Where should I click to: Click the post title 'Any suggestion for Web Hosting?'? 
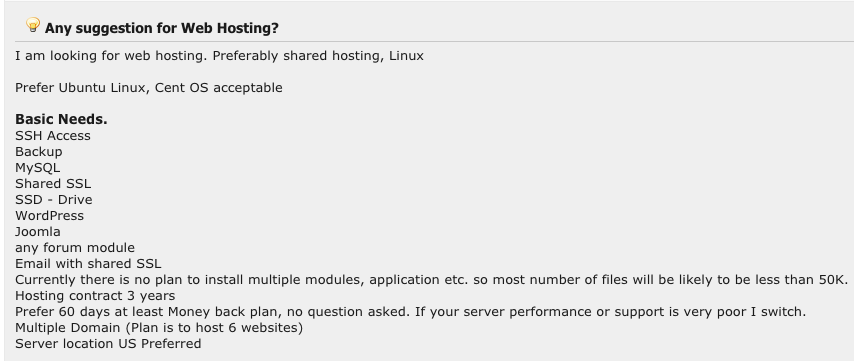[x=162, y=28]
